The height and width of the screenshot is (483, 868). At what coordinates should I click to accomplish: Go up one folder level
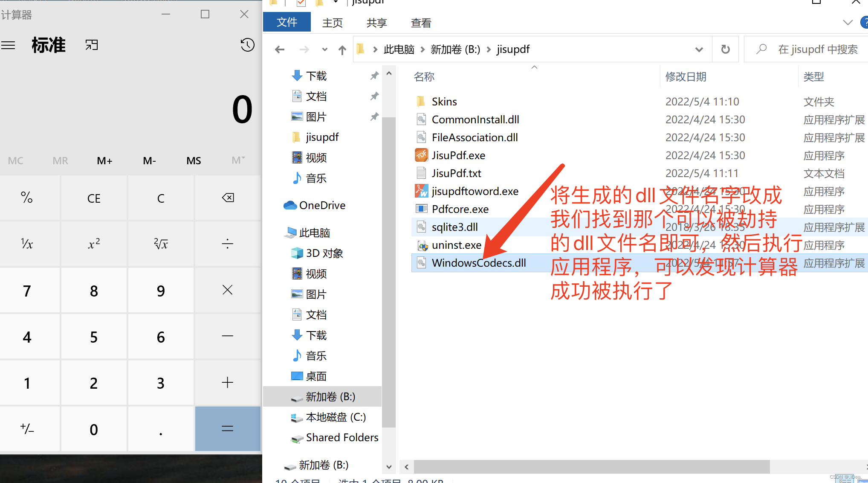[x=342, y=50]
